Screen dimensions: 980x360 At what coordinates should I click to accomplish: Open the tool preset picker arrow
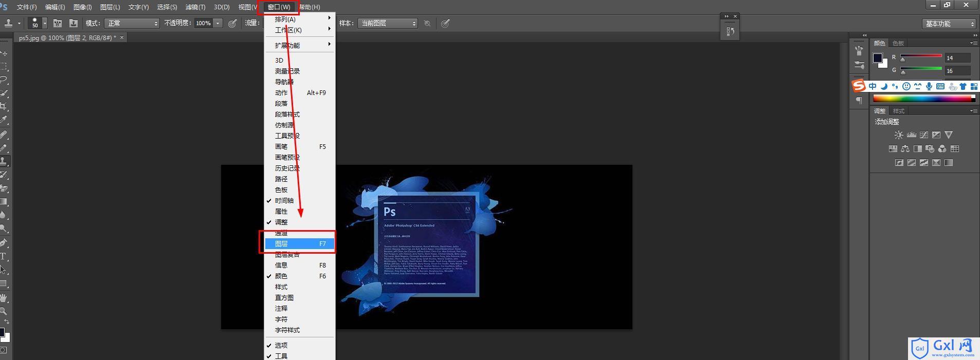point(19,23)
